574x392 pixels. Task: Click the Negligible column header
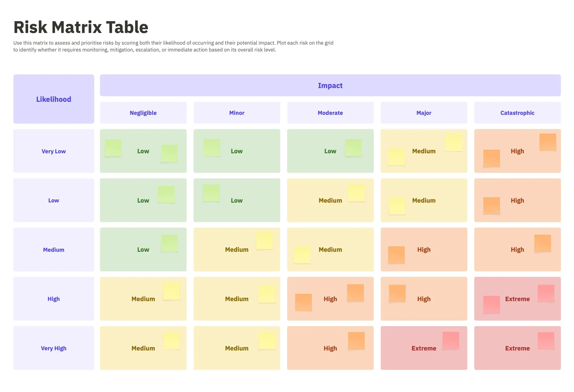coord(143,113)
